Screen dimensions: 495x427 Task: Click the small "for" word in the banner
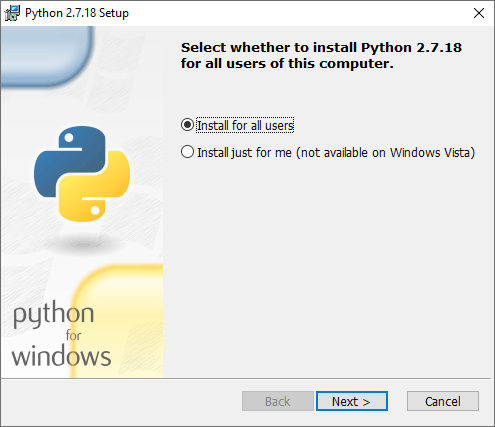click(x=73, y=335)
